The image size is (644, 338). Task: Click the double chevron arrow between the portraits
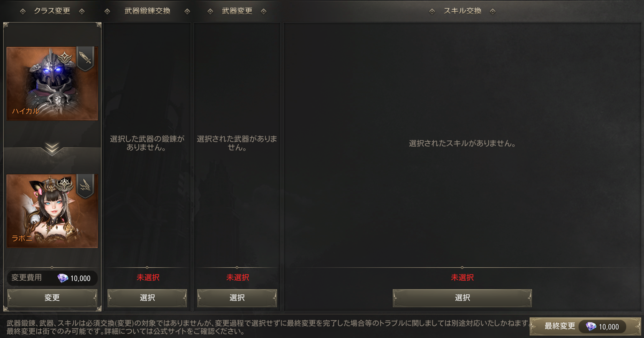click(52, 149)
